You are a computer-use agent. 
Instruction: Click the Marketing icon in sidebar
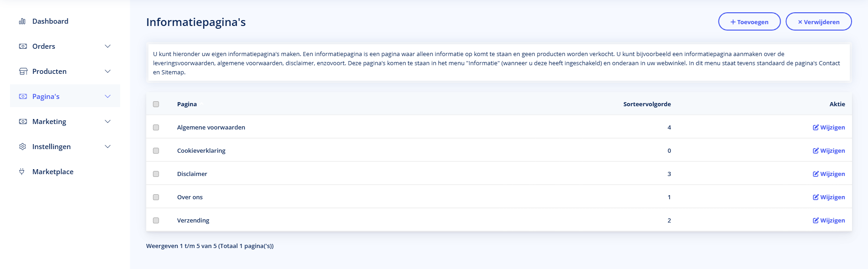[x=22, y=122]
